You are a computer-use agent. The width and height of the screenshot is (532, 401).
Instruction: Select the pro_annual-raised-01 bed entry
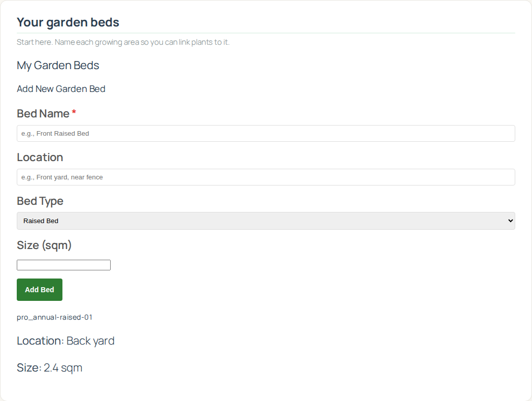[x=55, y=317]
